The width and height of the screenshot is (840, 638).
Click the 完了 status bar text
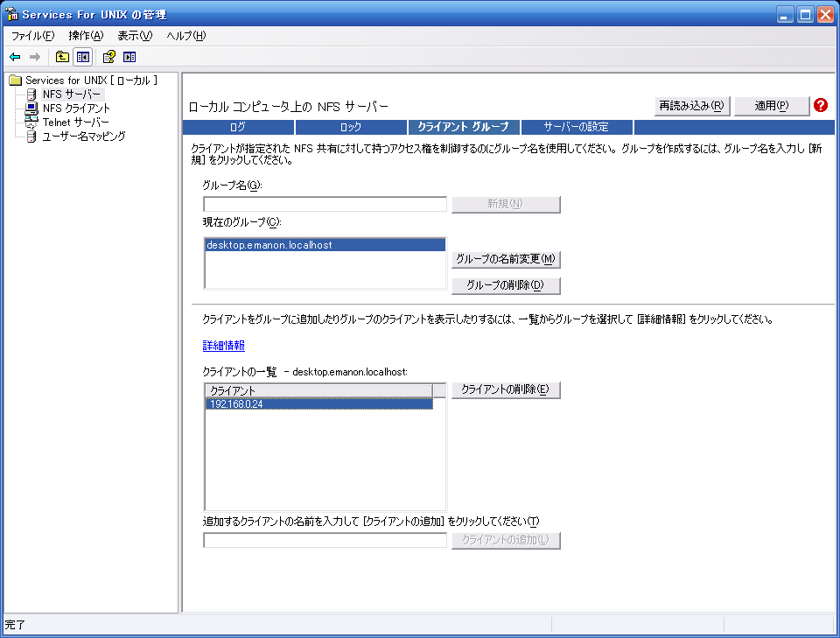15,625
